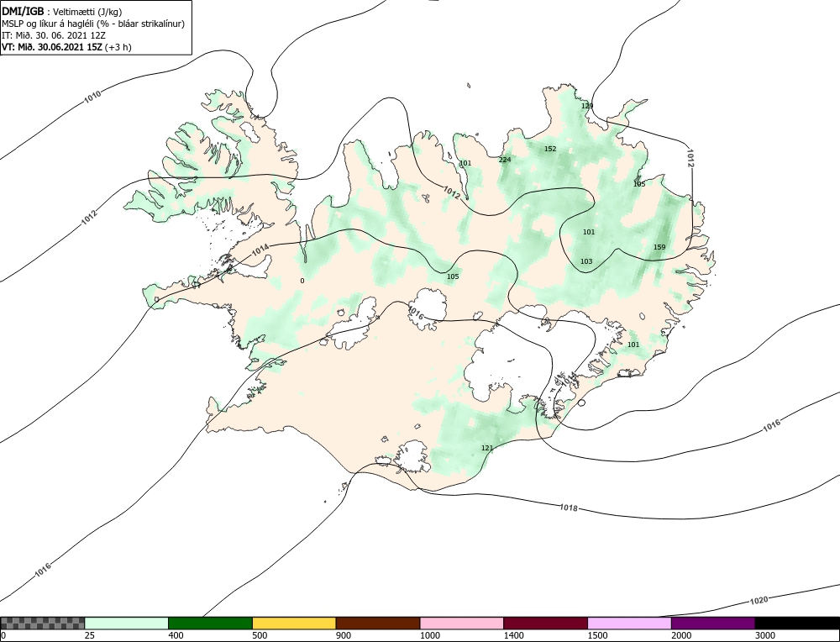Image resolution: width=840 pixels, height=642 pixels.
Task: Click the purple 2000–3000 legend swatch
Action: click(713, 623)
